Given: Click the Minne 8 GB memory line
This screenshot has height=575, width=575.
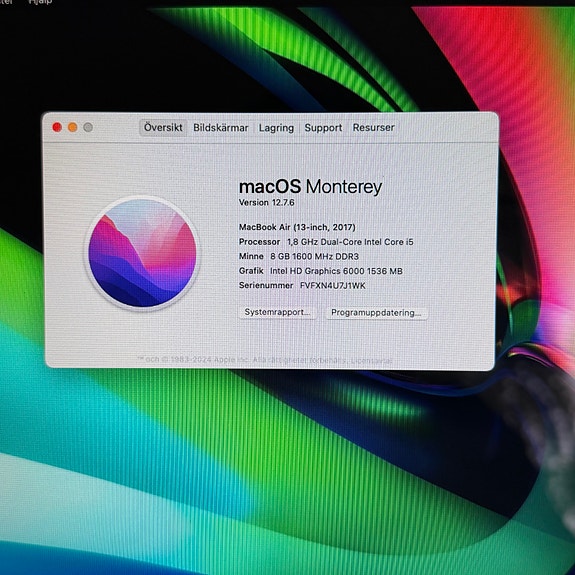Looking at the screenshot, I should point(299,256).
